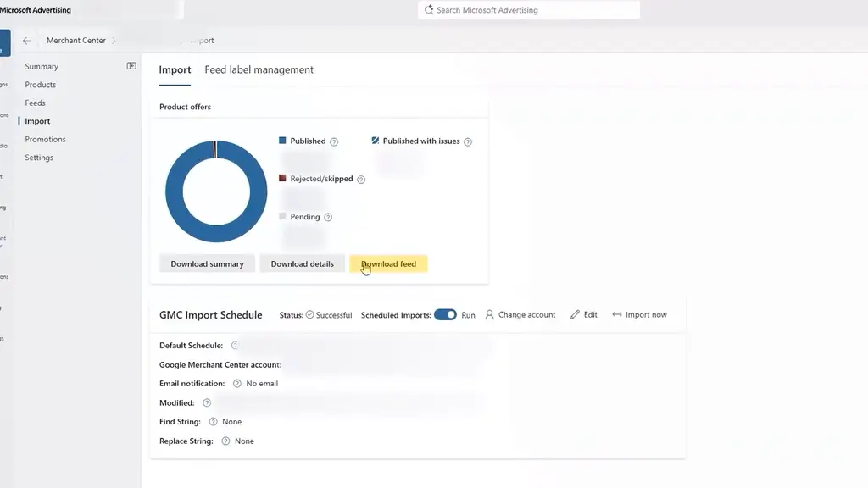868x488 pixels.
Task: Click the search icon in the search bar
Action: 428,10
